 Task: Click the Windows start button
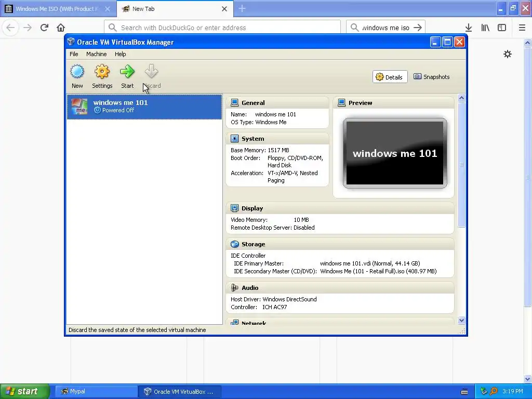click(24, 391)
